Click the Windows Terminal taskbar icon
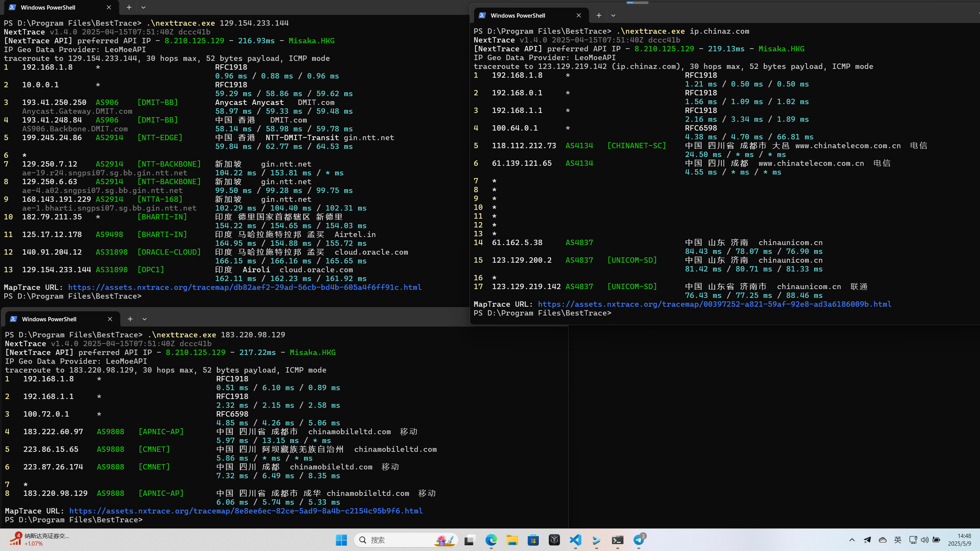Screen dimensions: 980x551 [x=617, y=540]
